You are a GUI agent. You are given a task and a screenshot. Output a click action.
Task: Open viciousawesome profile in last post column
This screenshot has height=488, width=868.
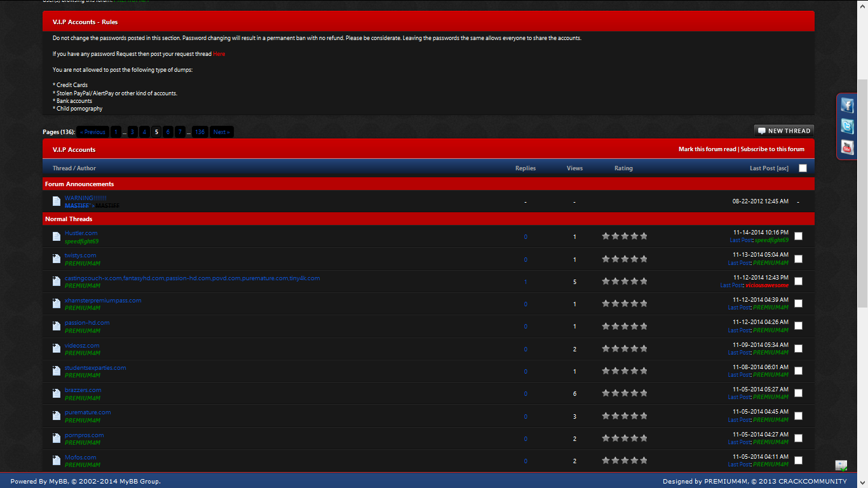tap(767, 285)
